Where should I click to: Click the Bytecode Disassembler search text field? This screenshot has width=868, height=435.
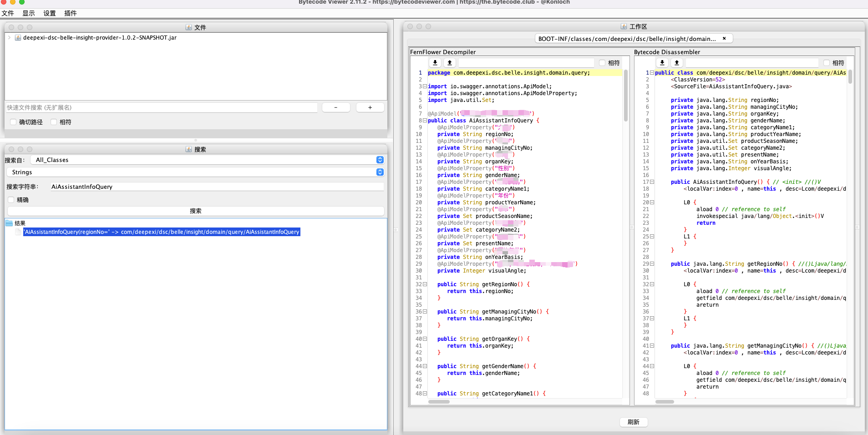click(752, 63)
